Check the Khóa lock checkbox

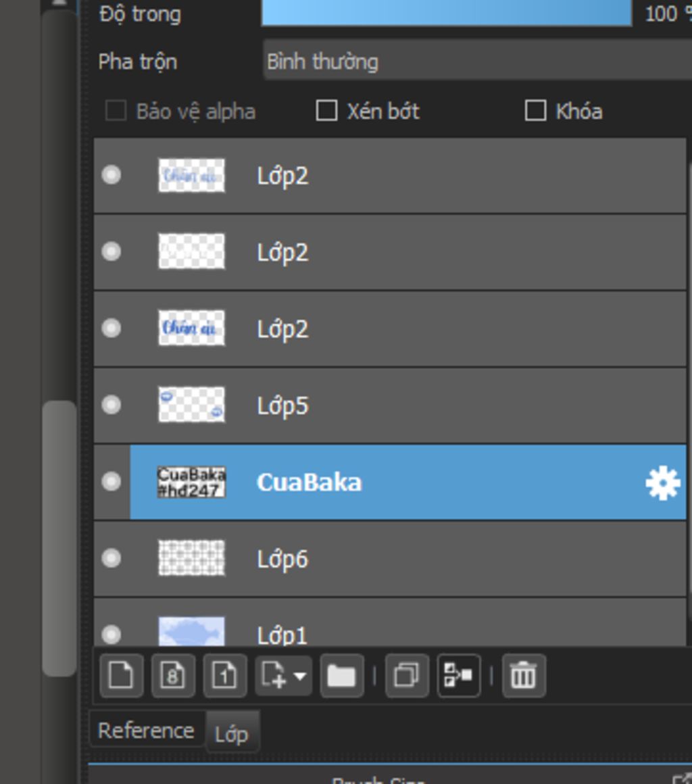(x=535, y=111)
